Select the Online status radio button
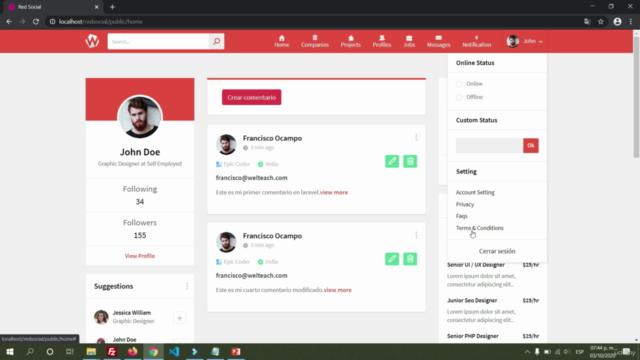 (x=459, y=84)
